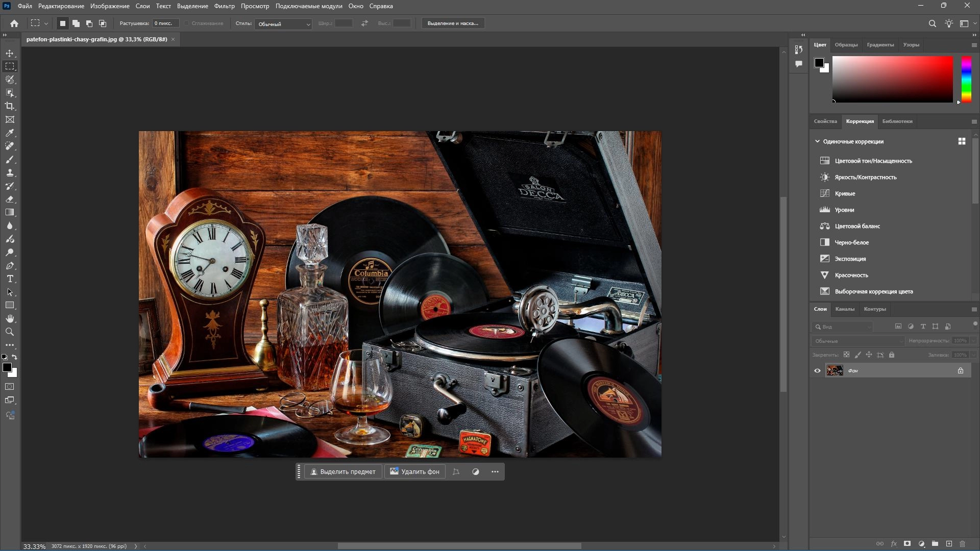Click the Удалить фон button
This screenshot has width=980, height=551.
(414, 471)
